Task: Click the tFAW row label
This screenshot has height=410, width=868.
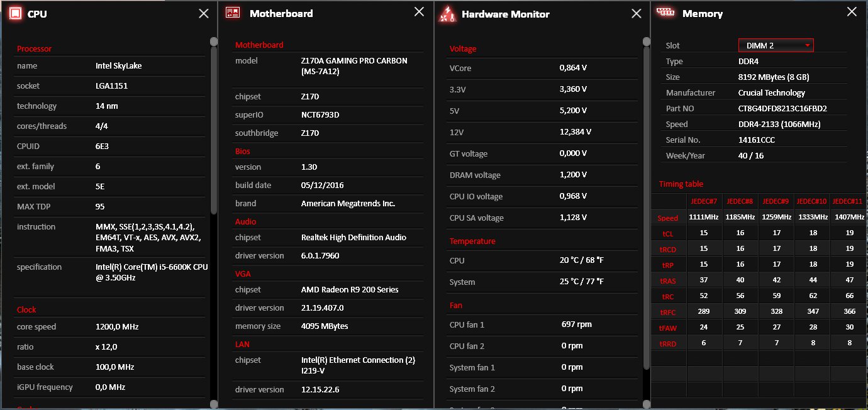Action: 668,328
